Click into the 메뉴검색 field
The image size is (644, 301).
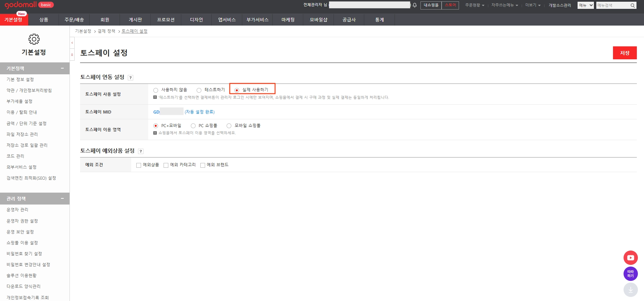tap(613, 5)
